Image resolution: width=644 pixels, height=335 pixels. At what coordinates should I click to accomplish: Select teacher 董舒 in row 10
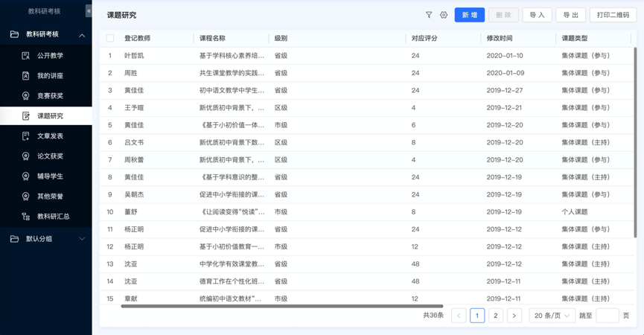coord(130,212)
